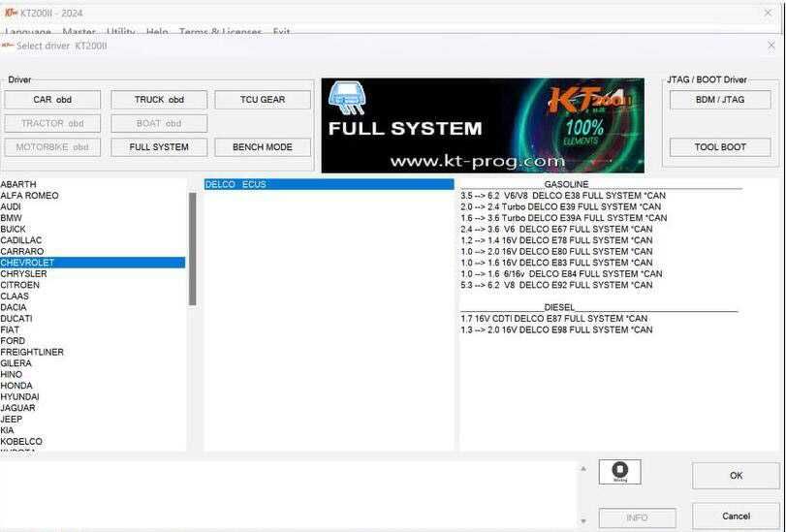The width and height of the screenshot is (786, 532).
Task: Open the CAR obd driver
Action: [52, 99]
